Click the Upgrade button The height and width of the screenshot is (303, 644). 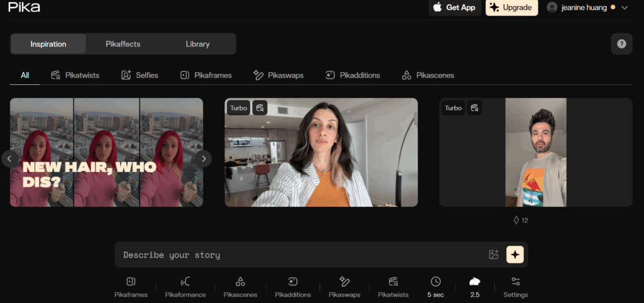pos(511,8)
